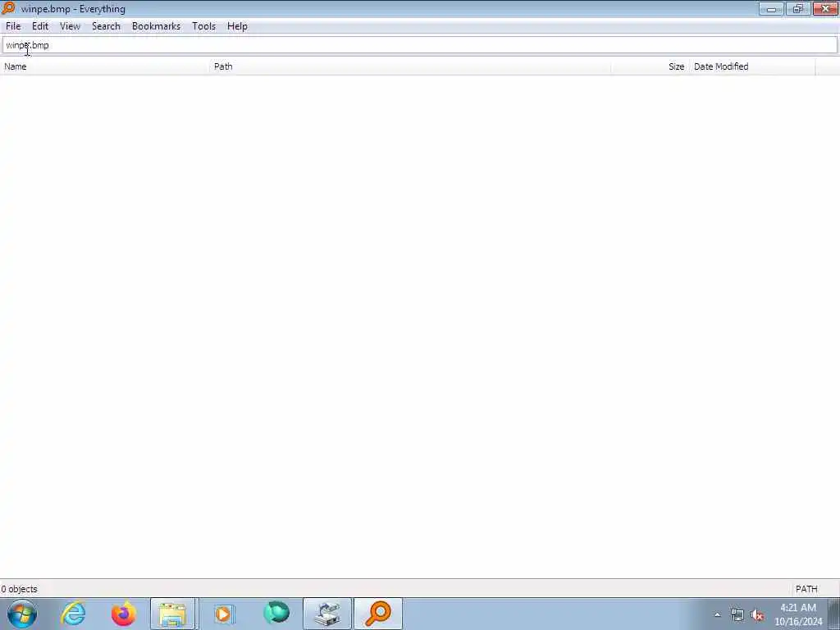Open the Tools menu
The image size is (840, 630).
coord(204,26)
